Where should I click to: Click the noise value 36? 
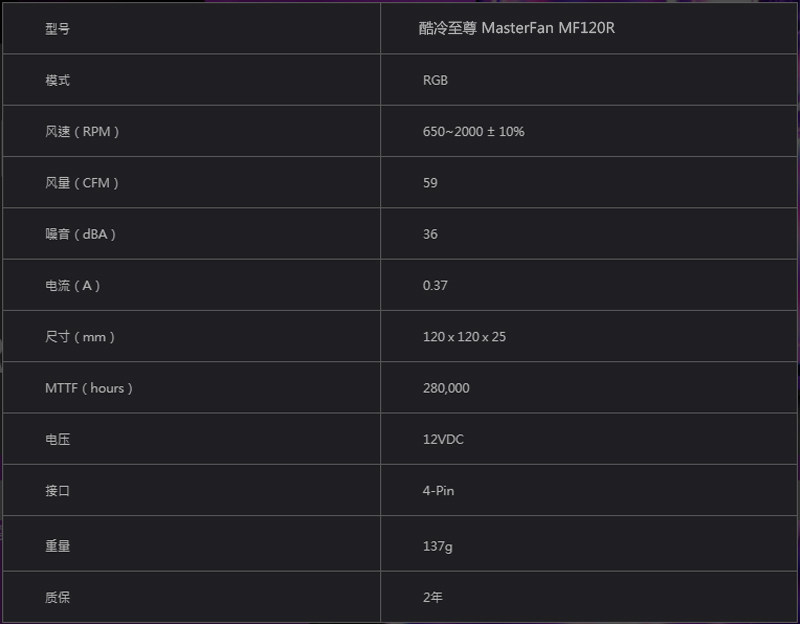pos(430,234)
